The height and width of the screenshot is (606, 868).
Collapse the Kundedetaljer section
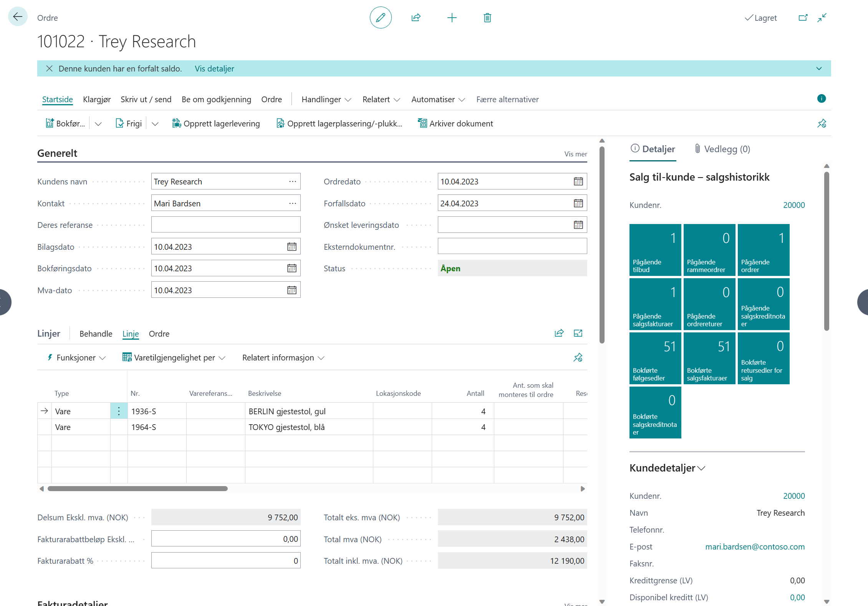pyautogui.click(x=667, y=468)
